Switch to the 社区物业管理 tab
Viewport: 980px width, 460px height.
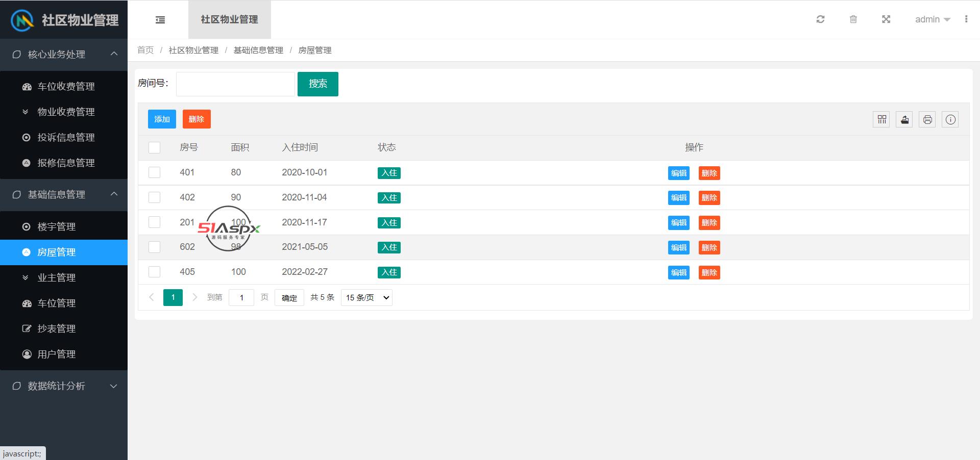coord(229,19)
